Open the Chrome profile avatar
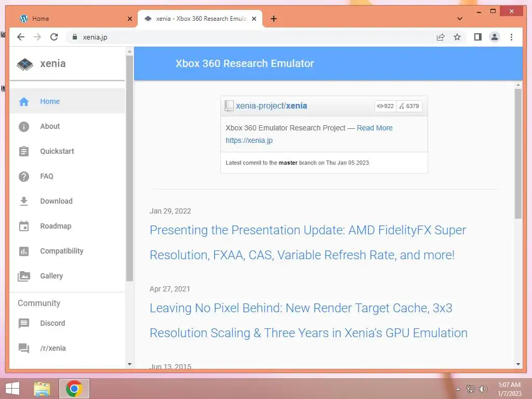Screen dimensions: 532x399 click(x=495, y=37)
